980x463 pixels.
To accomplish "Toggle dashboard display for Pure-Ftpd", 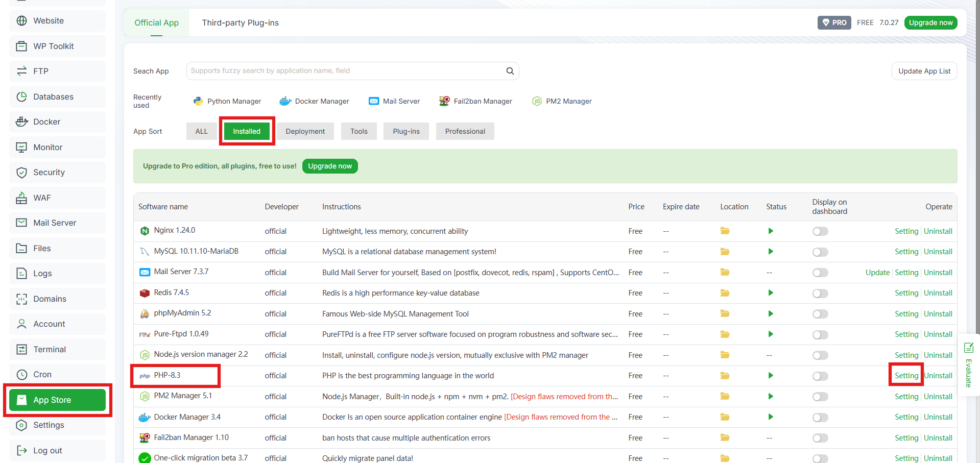I will pyautogui.click(x=820, y=335).
